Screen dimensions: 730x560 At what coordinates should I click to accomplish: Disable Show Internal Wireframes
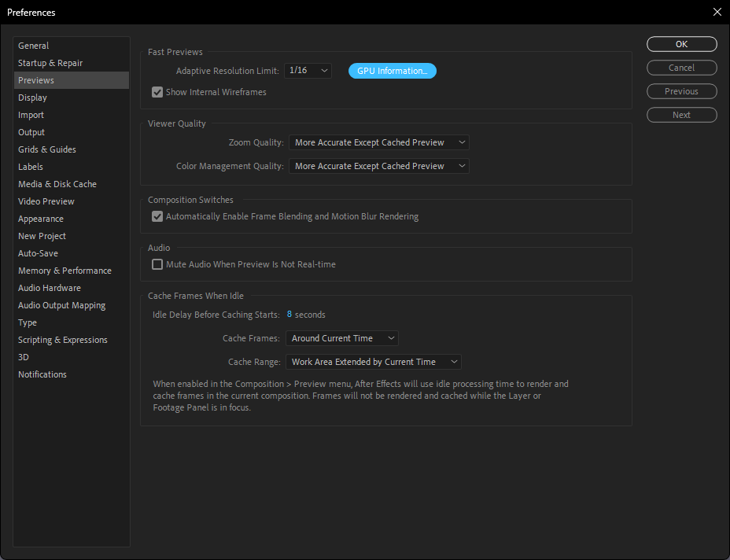(x=157, y=92)
